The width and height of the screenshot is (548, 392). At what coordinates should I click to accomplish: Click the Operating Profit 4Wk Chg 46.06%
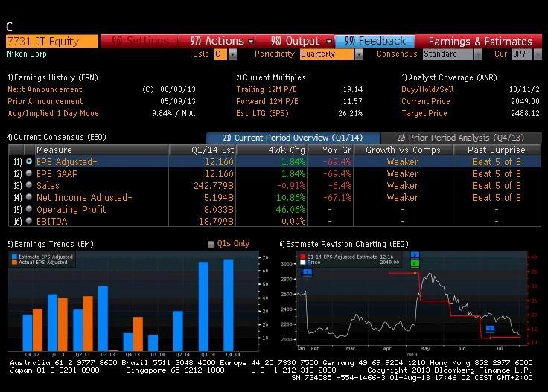tap(290, 210)
